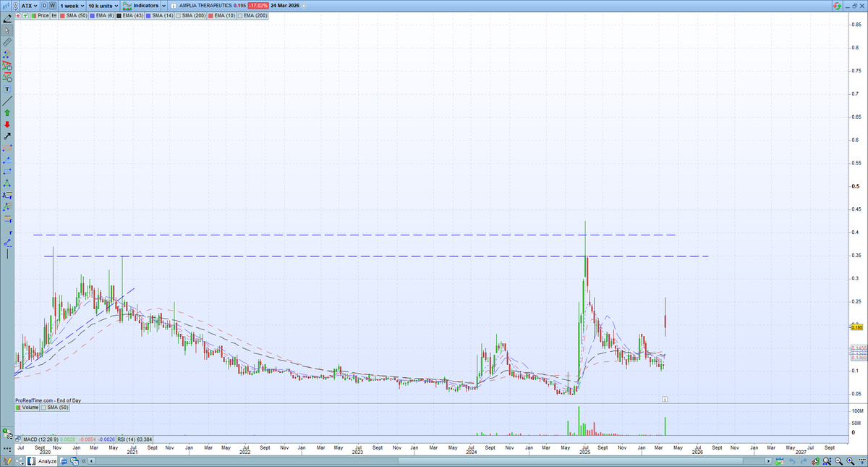Click the red arrow icon left of Price
The height and width of the screenshot is (467, 868).
click(x=18, y=15)
